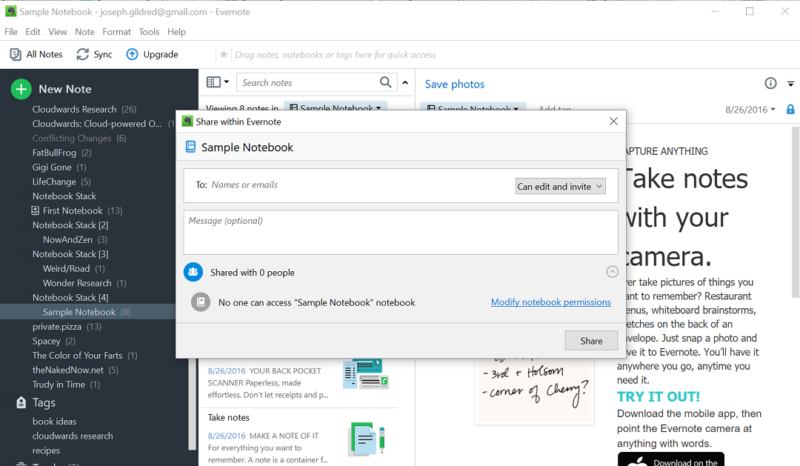Click the sidebar vertical scrollbar
The width and height of the screenshot is (800, 466).
[x=192, y=406]
